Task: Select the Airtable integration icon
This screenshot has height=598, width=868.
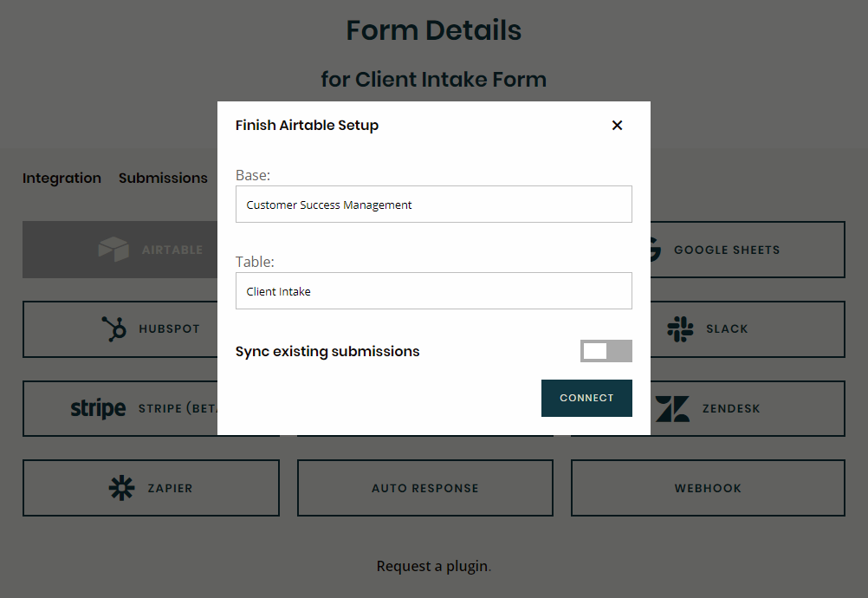Action: 113,249
